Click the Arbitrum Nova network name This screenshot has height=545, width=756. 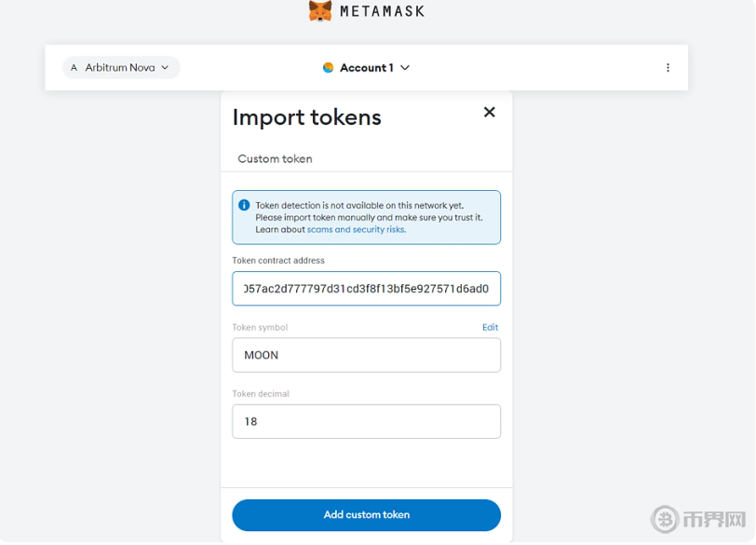point(120,67)
